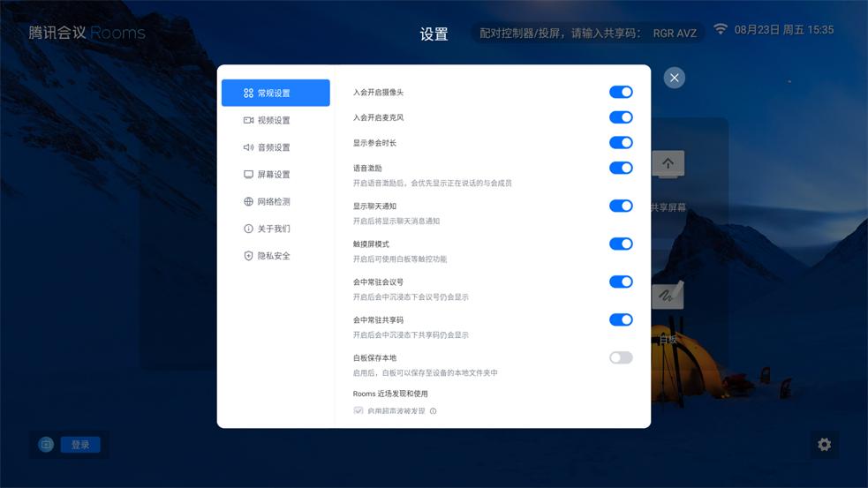Click the screen settings monitor icon
The width and height of the screenshot is (868, 488).
248,175
